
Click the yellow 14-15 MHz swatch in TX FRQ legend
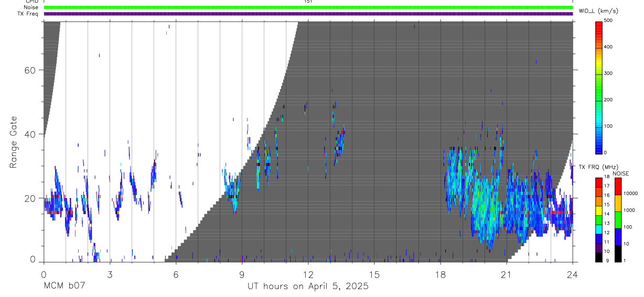point(599,210)
